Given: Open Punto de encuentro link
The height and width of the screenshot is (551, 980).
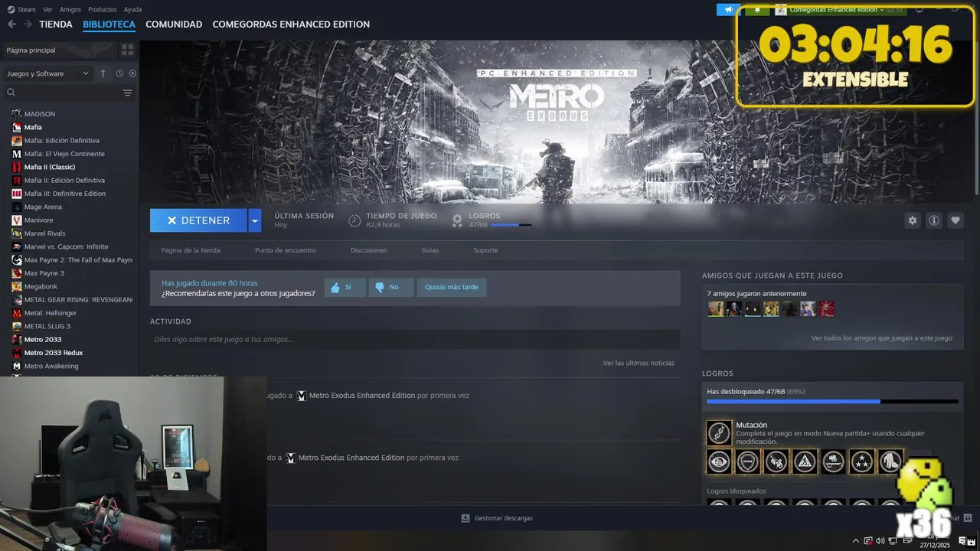Looking at the screenshot, I should pos(286,250).
